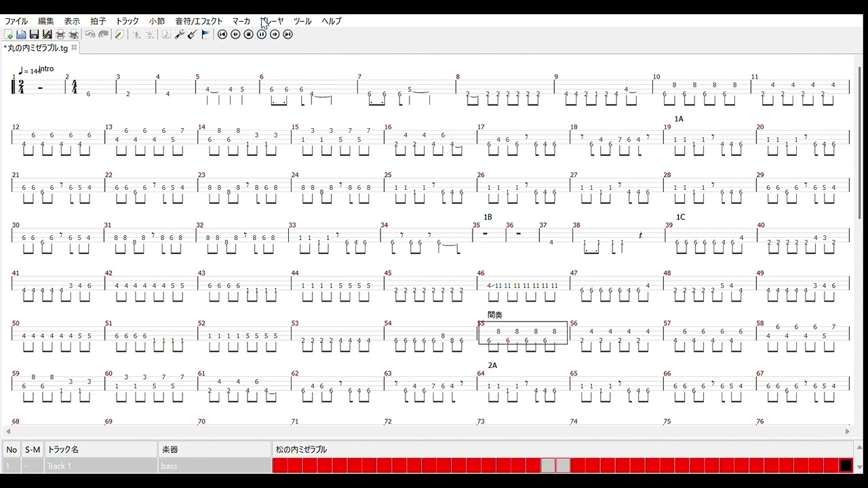
Task: Click the Print Preview icon
Action: pos(73,35)
